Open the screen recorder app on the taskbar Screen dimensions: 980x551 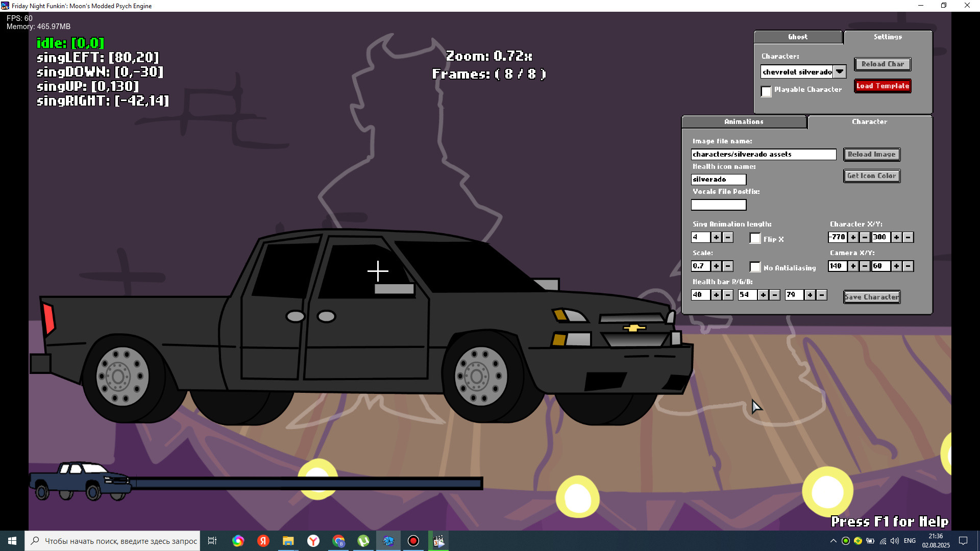coord(413,540)
